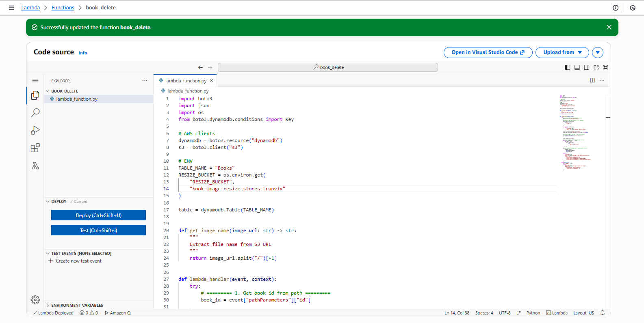Dismiss the green success banner
This screenshot has height=323, width=644.
[609, 27]
